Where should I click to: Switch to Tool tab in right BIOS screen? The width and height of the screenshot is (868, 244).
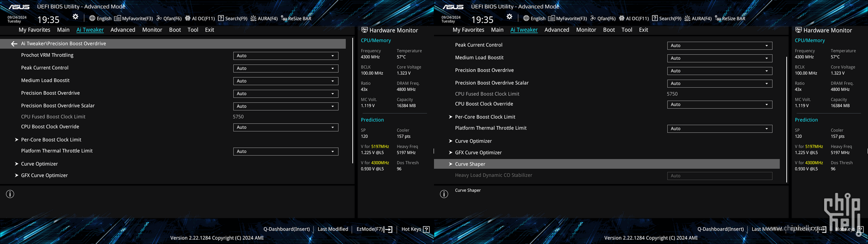coord(627,30)
